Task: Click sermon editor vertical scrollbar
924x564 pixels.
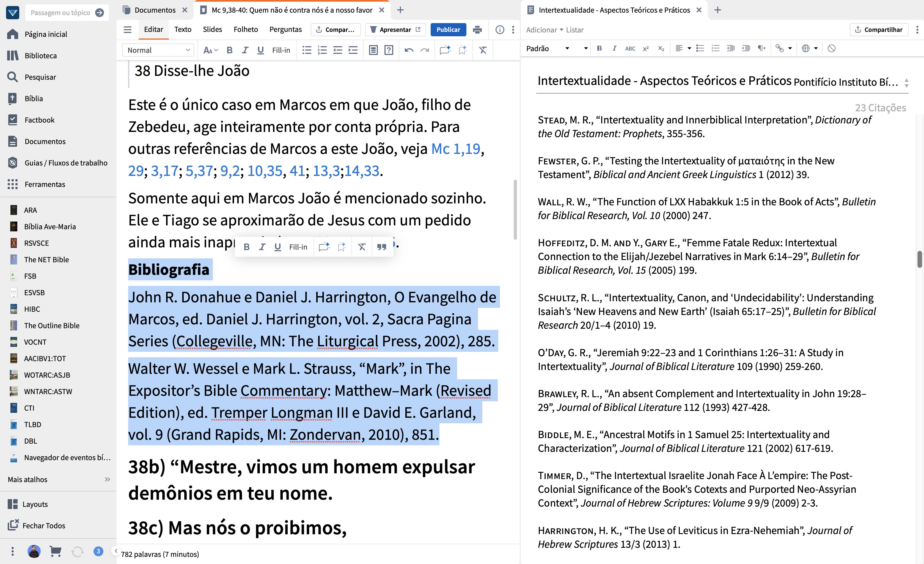Action: pos(515,209)
